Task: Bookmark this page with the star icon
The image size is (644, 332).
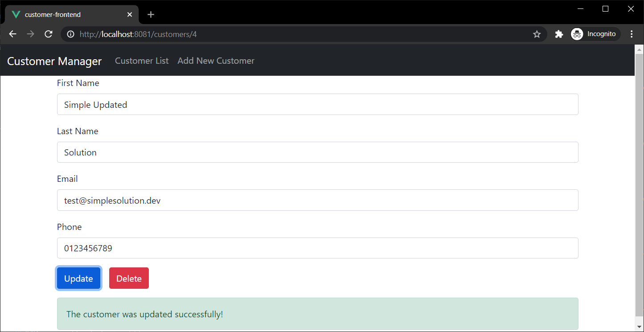Action: click(537, 34)
